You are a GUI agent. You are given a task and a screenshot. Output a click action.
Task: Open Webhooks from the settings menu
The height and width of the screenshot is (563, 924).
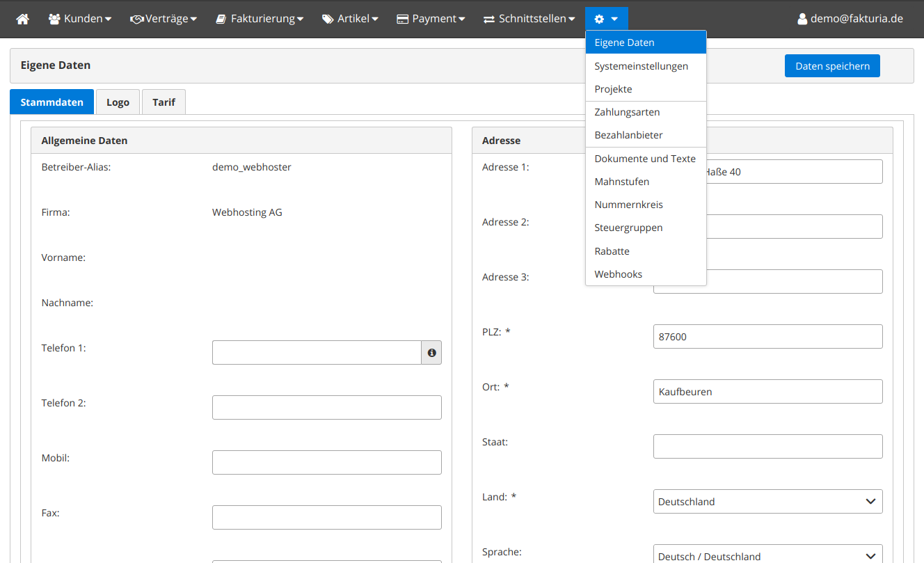pos(618,274)
